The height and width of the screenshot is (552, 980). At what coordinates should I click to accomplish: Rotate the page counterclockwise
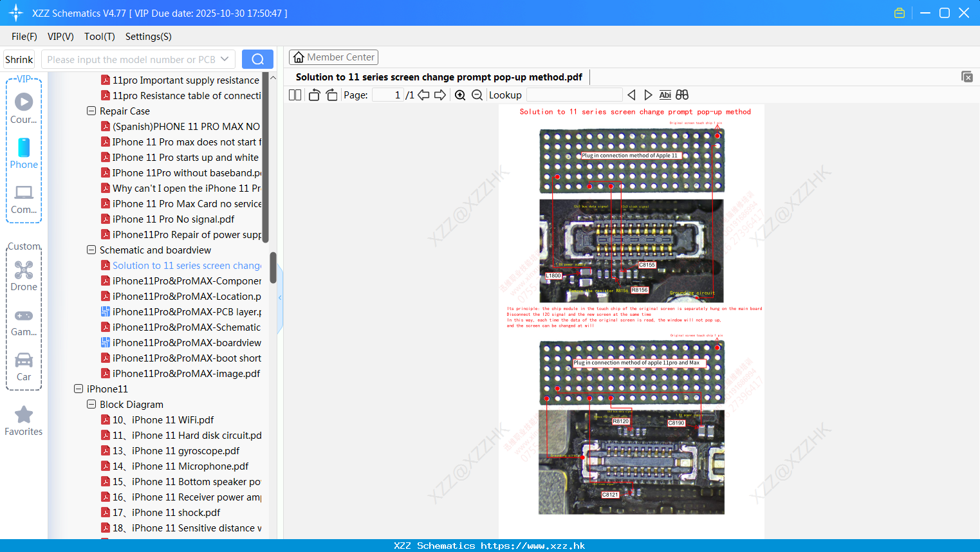[x=314, y=95]
